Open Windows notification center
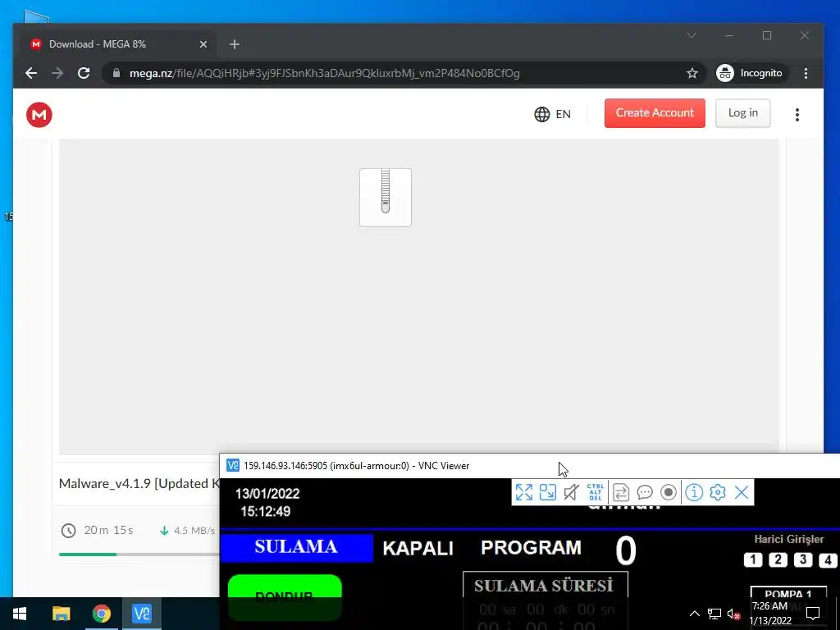Image resolution: width=840 pixels, height=630 pixels. [813, 614]
